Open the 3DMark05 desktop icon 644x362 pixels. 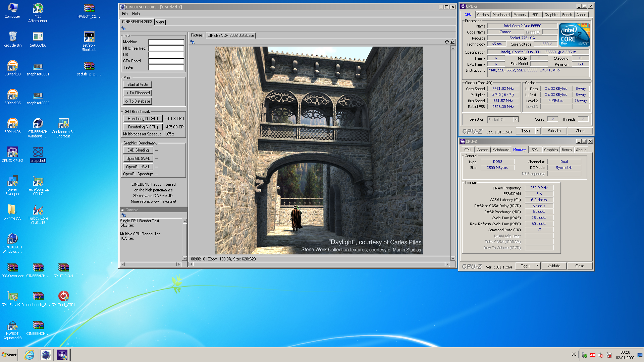[12, 97]
